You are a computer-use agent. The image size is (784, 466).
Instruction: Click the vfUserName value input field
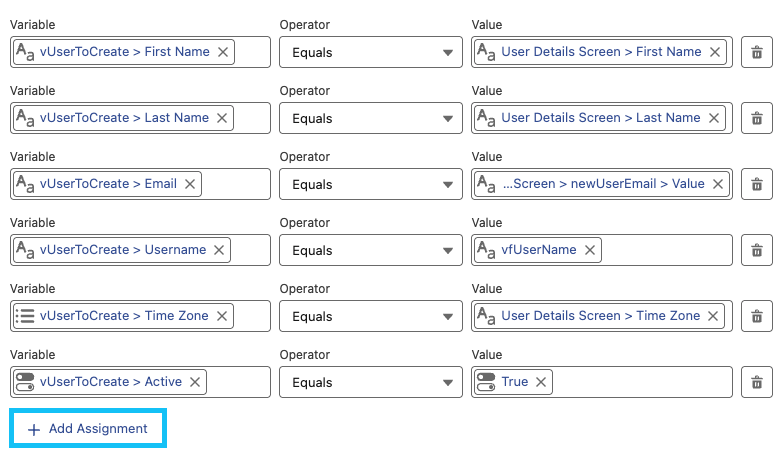click(x=665, y=250)
